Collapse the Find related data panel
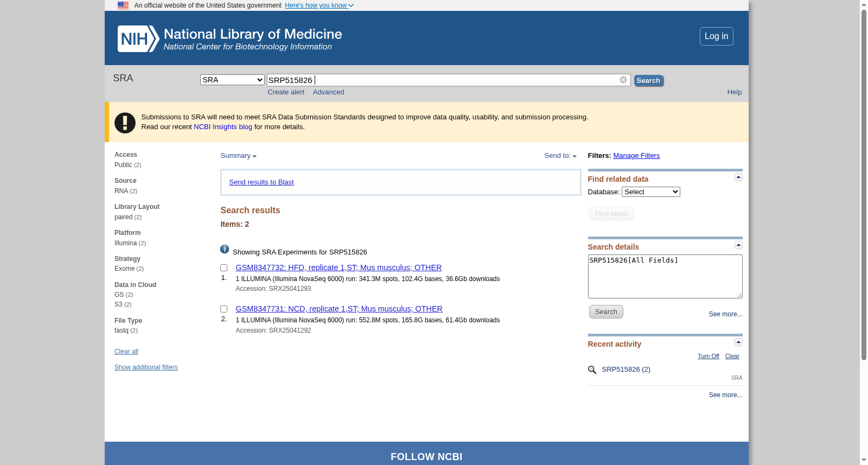The height and width of the screenshot is (465, 868). point(738,177)
